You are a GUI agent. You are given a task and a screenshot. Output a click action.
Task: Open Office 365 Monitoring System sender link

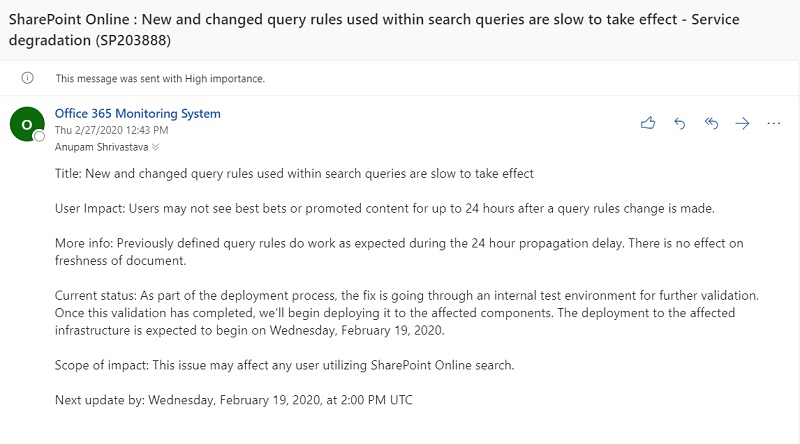click(x=137, y=114)
